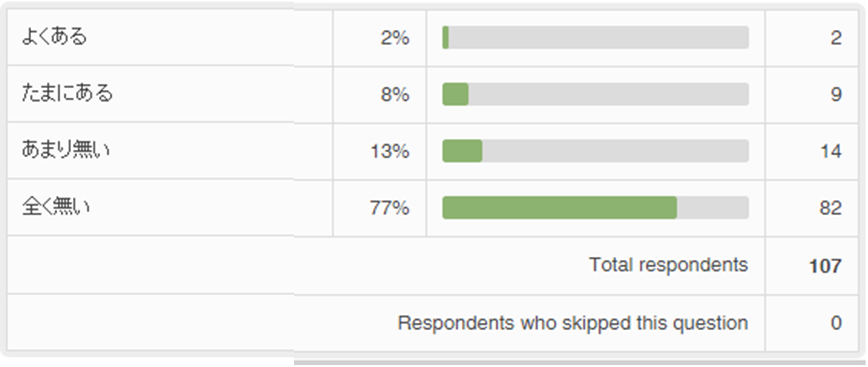Click the green fill of the 13% bar

click(462, 151)
